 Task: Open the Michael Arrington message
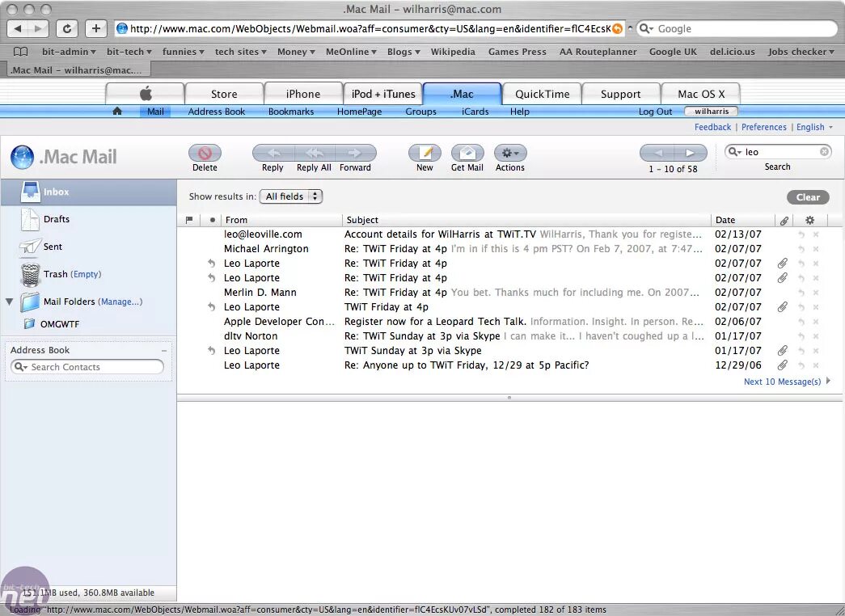coord(509,249)
